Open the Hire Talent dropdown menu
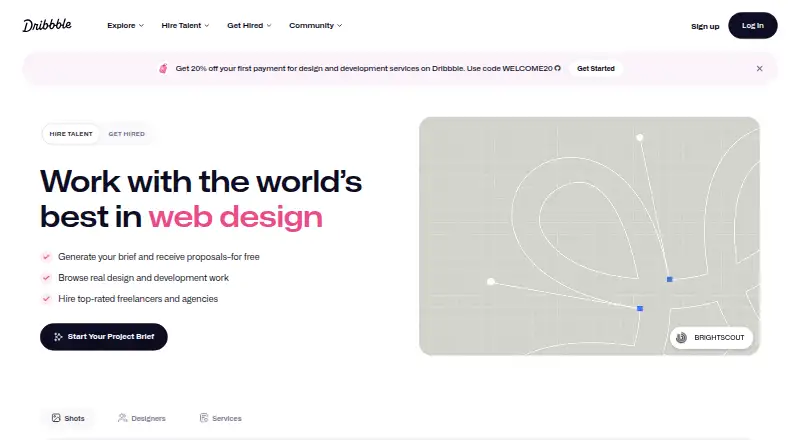This screenshot has height=440, width=800. [x=185, y=26]
